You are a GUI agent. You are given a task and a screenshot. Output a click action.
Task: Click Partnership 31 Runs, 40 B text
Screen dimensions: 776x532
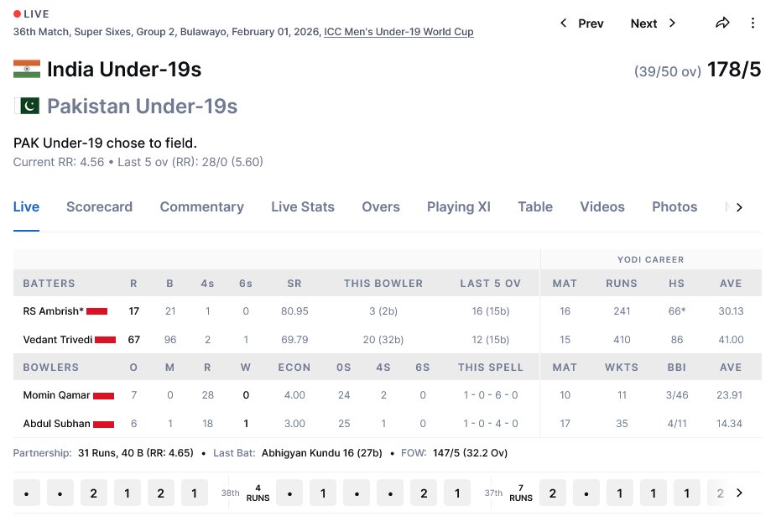[136, 453]
